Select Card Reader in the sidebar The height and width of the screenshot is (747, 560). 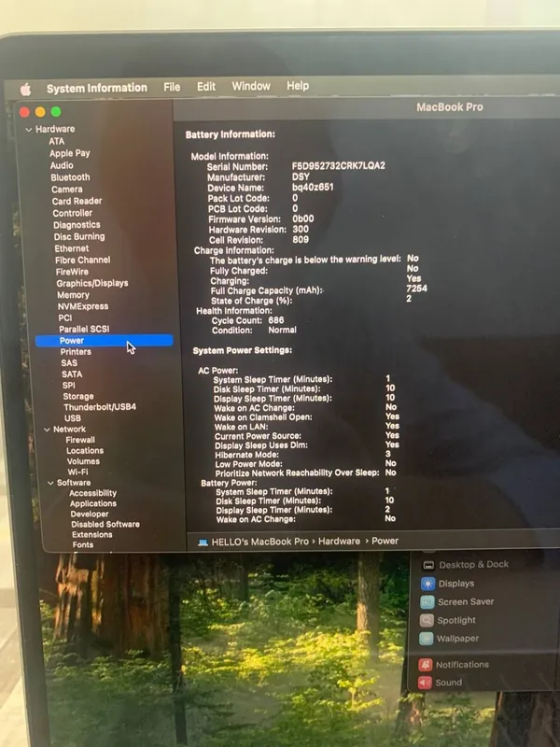tap(77, 201)
